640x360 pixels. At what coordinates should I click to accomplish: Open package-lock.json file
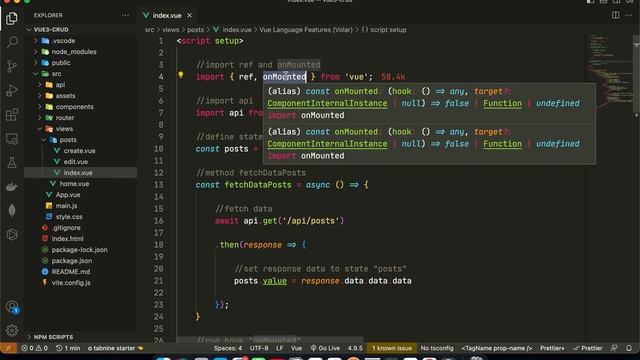[x=80, y=250]
